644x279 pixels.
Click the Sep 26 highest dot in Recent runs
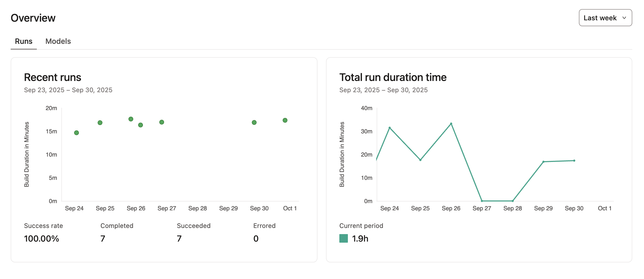131,119
